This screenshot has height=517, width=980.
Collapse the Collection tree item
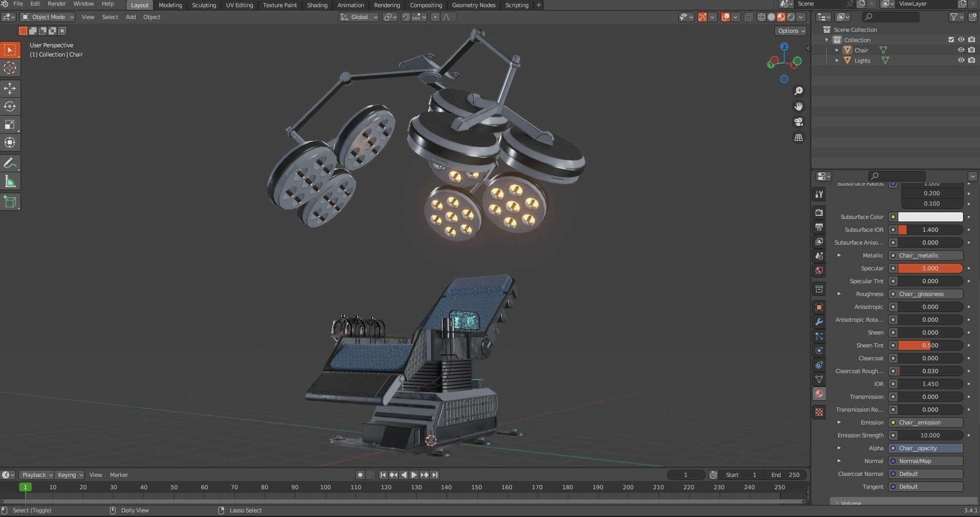pyautogui.click(x=827, y=40)
